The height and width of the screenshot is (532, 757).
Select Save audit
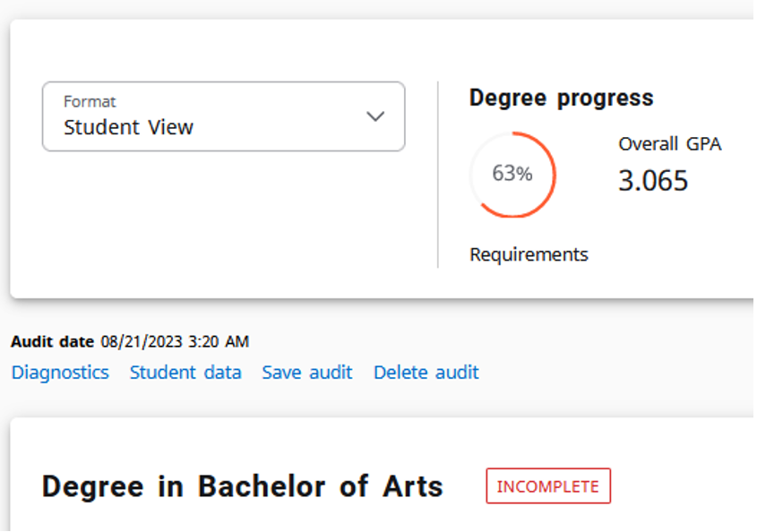pyautogui.click(x=306, y=373)
